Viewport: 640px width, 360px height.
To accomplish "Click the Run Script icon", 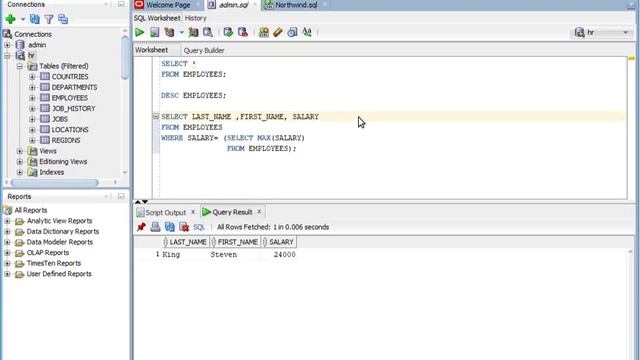I will [x=154, y=32].
